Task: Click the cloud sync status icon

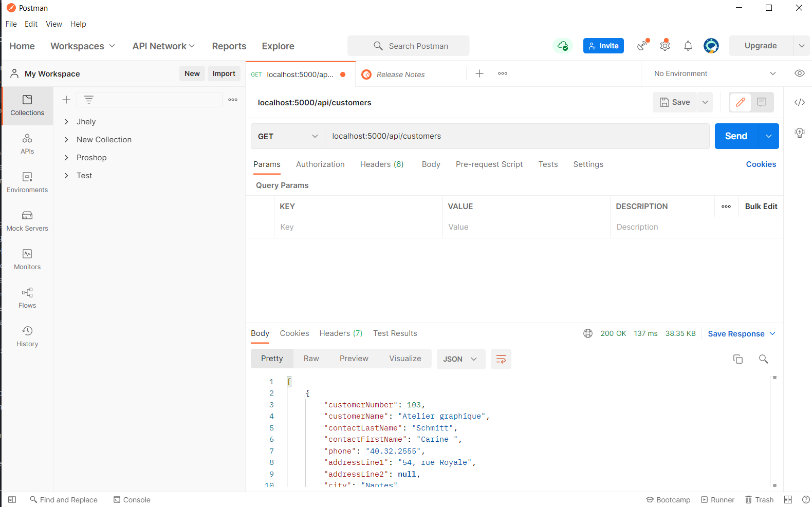Action: (x=563, y=46)
